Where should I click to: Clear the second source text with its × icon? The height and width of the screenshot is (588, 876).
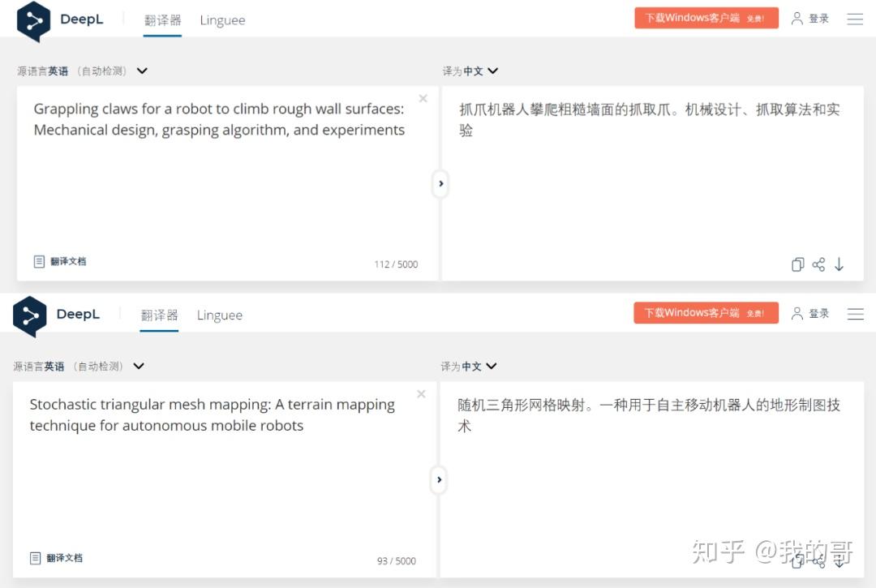(x=421, y=393)
